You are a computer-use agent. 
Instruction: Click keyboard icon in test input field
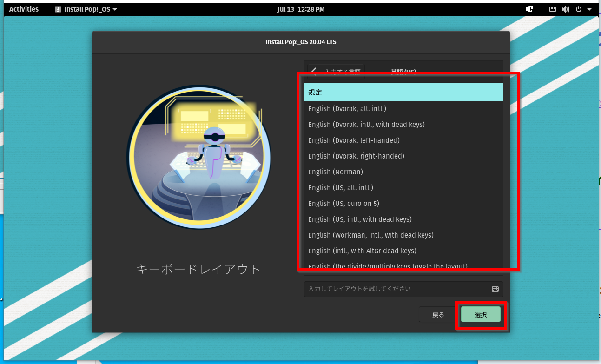(495, 289)
